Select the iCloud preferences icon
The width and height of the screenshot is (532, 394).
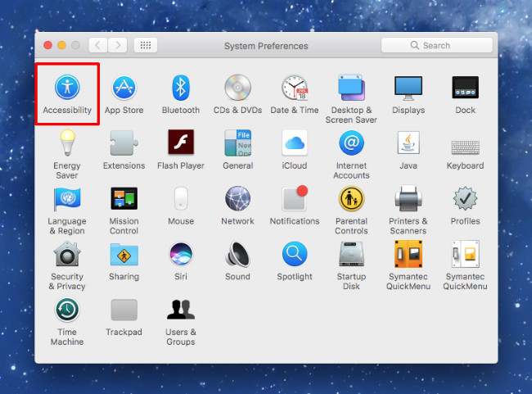click(295, 143)
